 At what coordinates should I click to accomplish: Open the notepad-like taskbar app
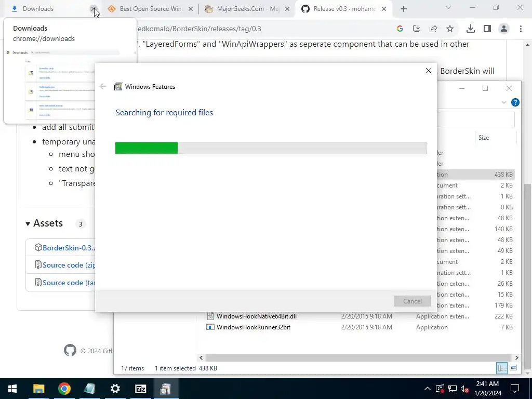coord(89,389)
